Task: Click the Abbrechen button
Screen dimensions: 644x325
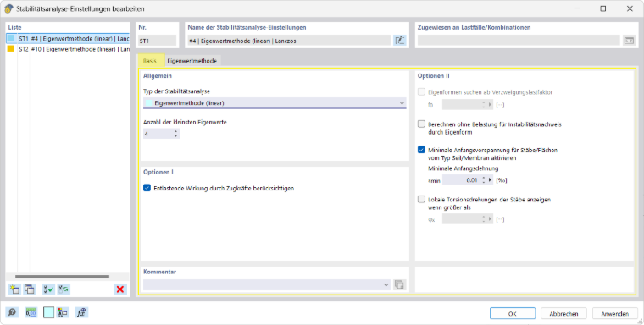Action: tap(563, 313)
